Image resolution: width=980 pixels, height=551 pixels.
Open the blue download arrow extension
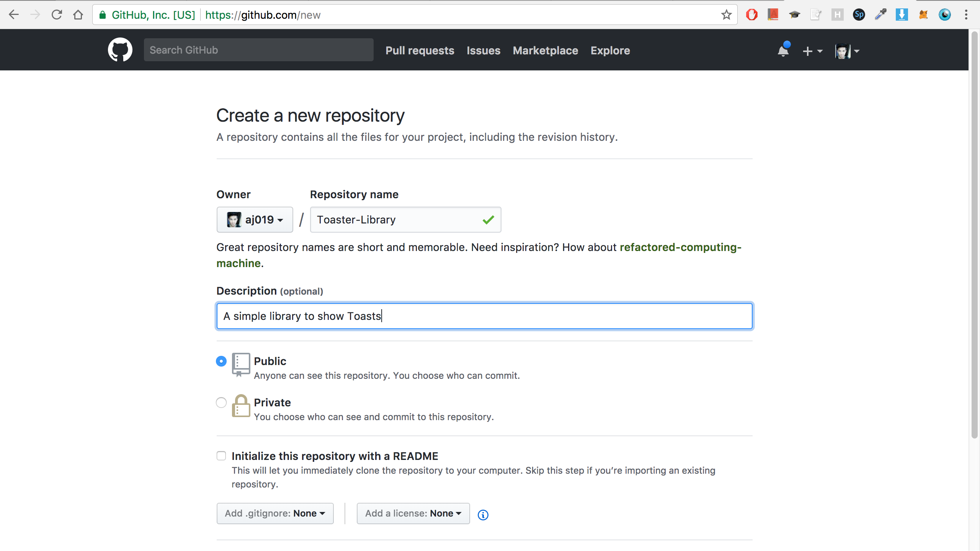pos(902,15)
